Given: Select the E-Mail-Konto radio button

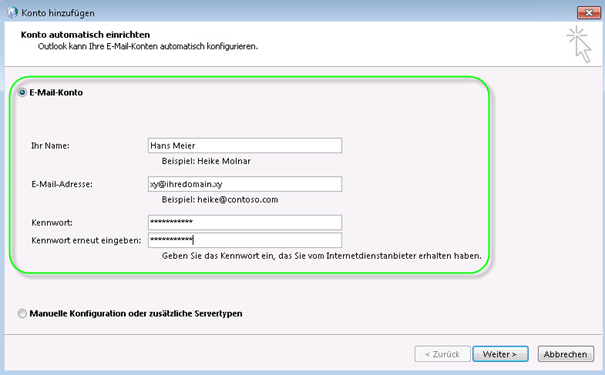Looking at the screenshot, I should coord(22,93).
